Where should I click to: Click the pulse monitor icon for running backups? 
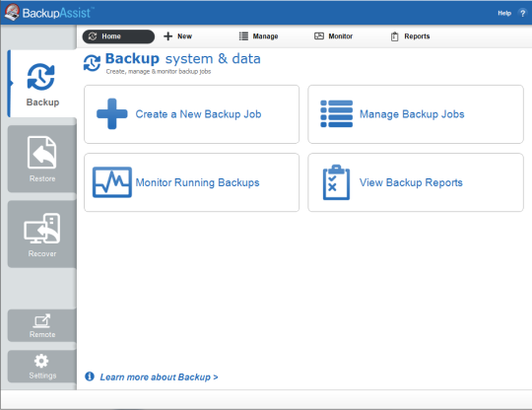point(112,182)
